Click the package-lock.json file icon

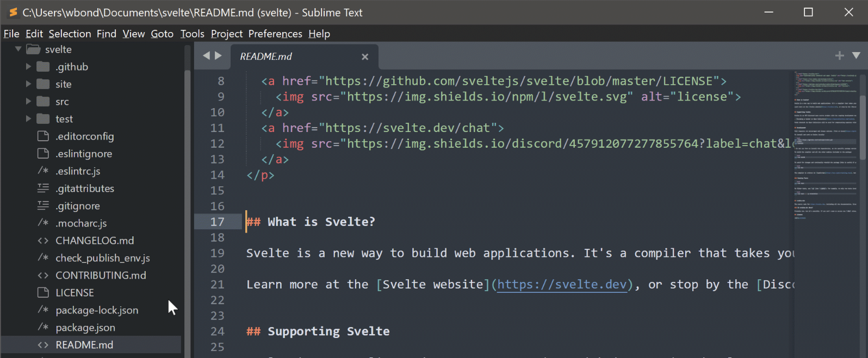click(x=43, y=310)
